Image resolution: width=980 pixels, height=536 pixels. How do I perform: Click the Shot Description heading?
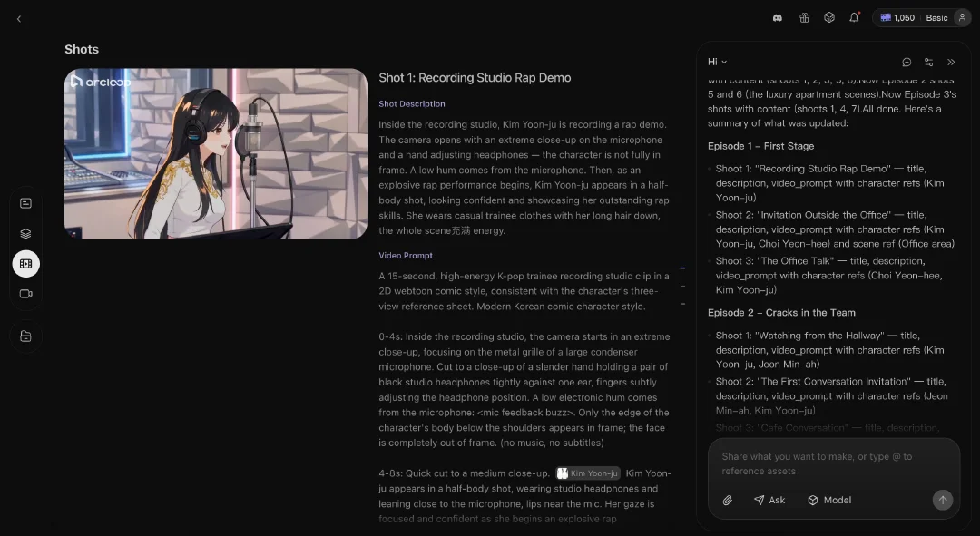[x=411, y=103]
